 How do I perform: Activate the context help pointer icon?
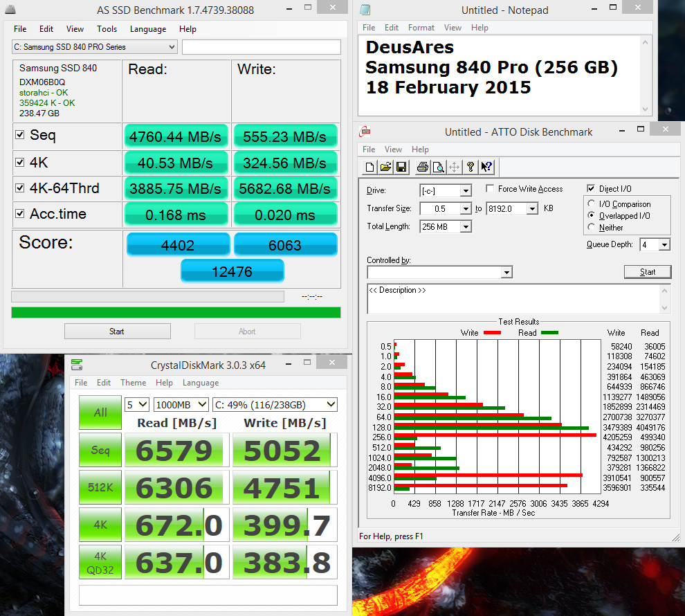[486, 167]
